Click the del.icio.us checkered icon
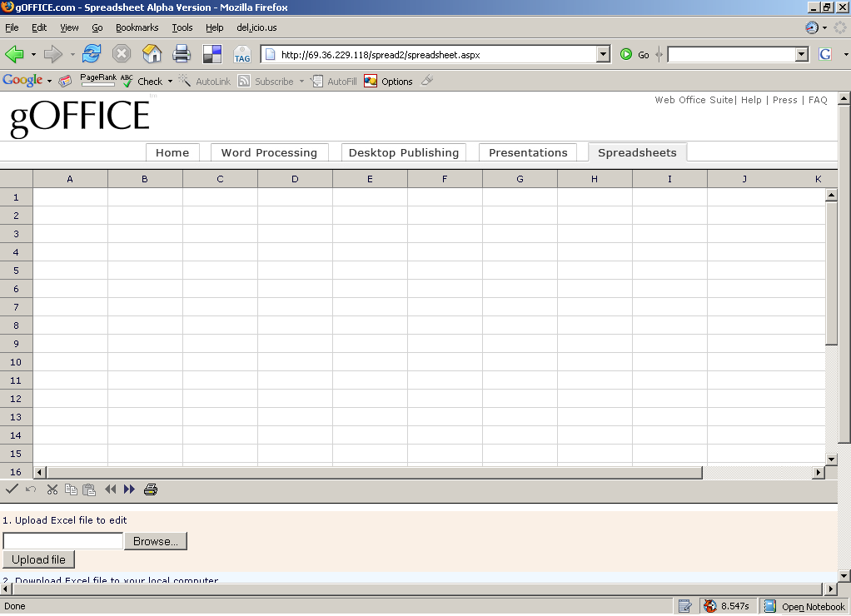The height and width of the screenshot is (616, 851). pos(212,54)
